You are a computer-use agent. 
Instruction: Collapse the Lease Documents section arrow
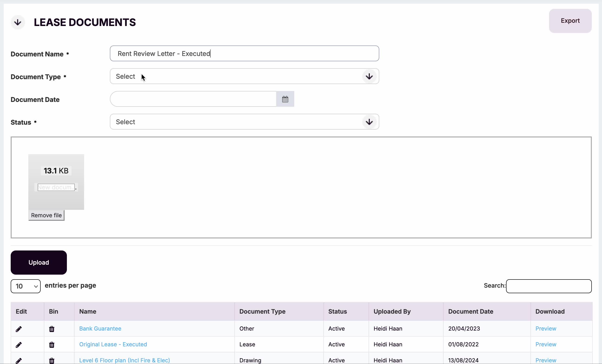pyautogui.click(x=18, y=23)
